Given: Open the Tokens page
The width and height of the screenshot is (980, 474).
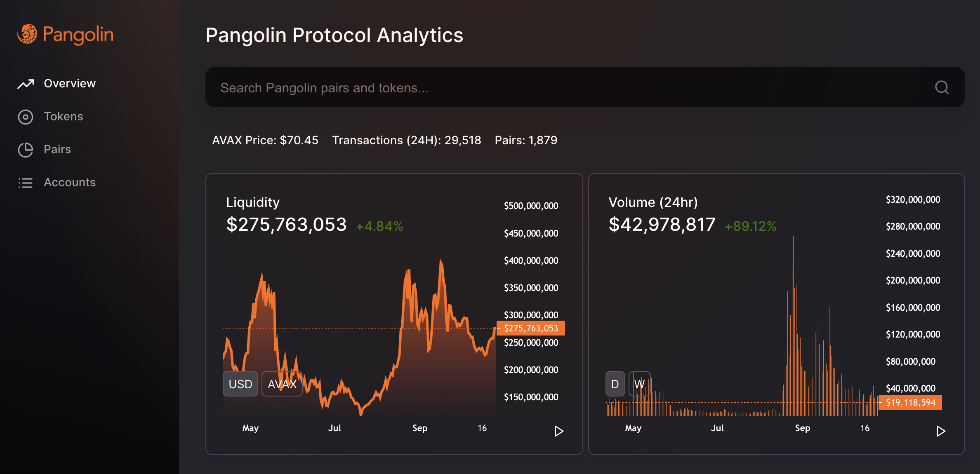Looking at the screenshot, I should click(64, 117).
